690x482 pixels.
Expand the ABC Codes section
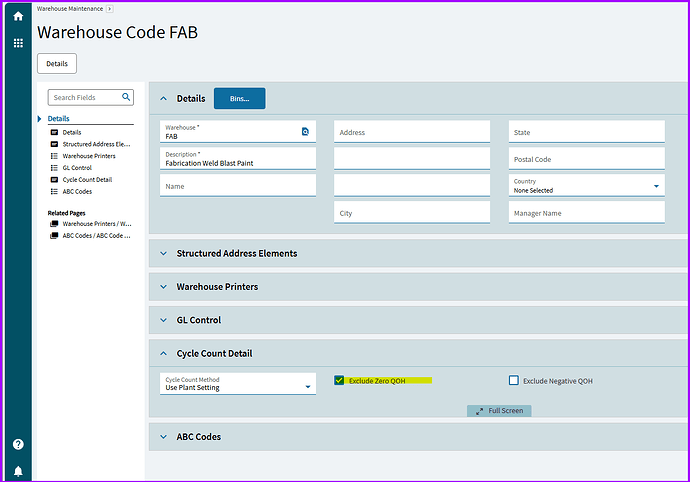(x=163, y=437)
